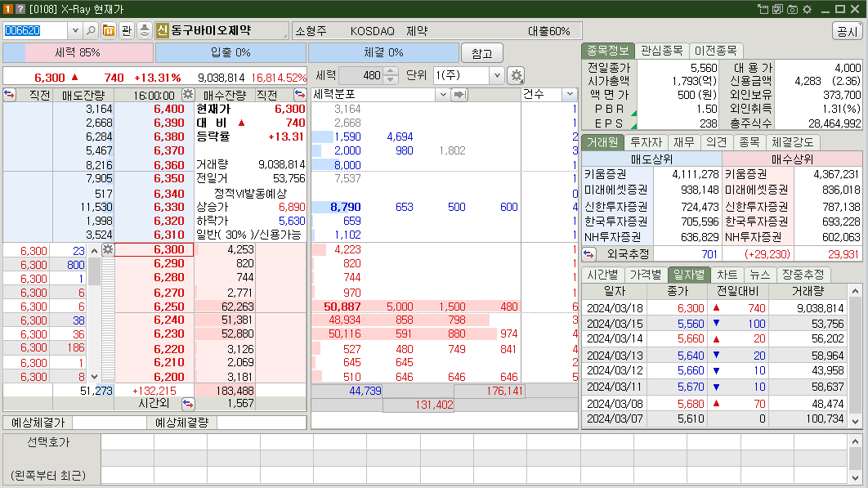Open the 일자별 tab

point(689,275)
